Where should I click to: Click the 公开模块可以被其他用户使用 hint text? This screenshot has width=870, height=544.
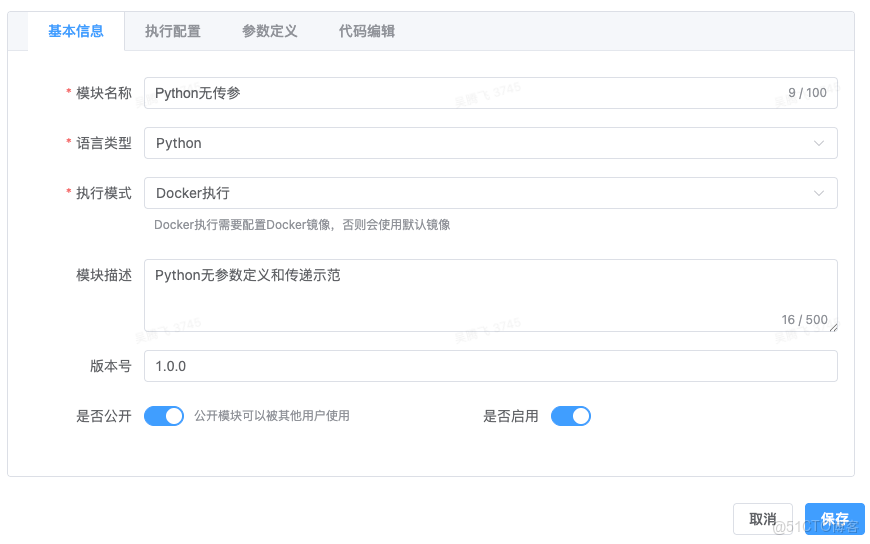[x=272, y=416]
